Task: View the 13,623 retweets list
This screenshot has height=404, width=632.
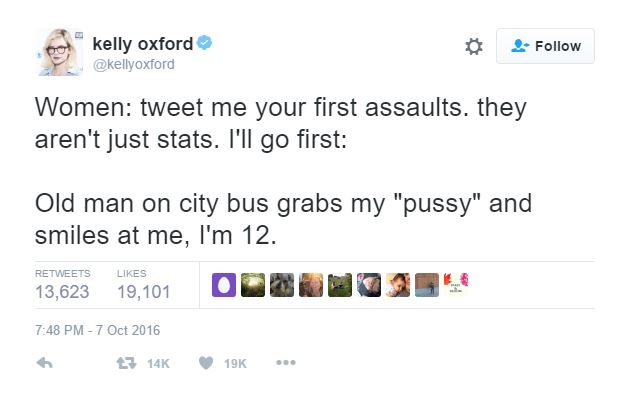Action: (x=62, y=285)
